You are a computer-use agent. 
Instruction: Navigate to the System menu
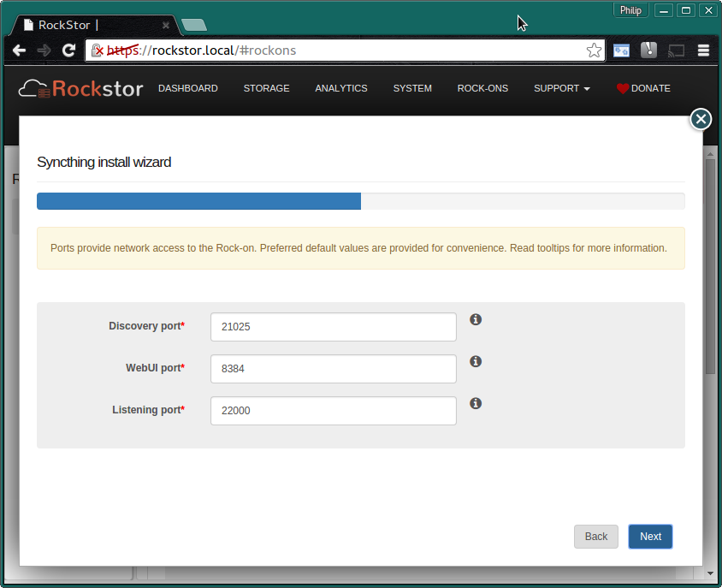pyautogui.click(x=412, y=88)
